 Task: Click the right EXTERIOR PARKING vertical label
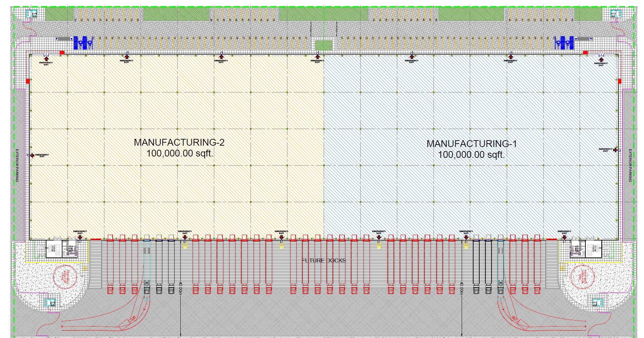(x=630, y=165)
